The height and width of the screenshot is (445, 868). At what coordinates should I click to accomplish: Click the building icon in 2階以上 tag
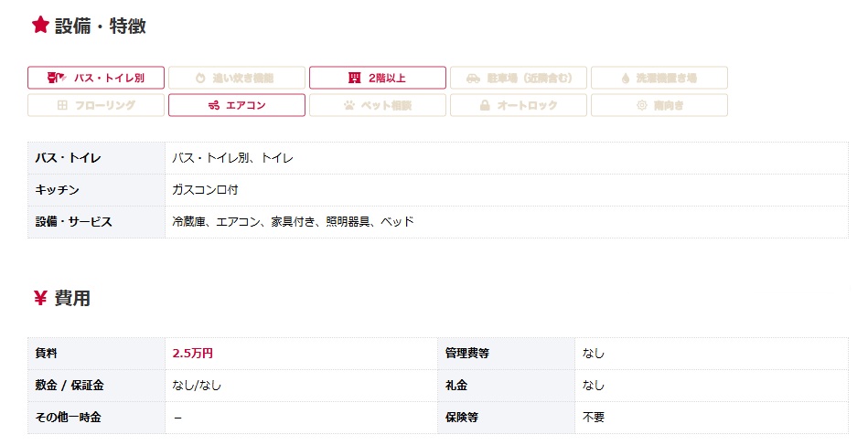click(x=354, y=78)
